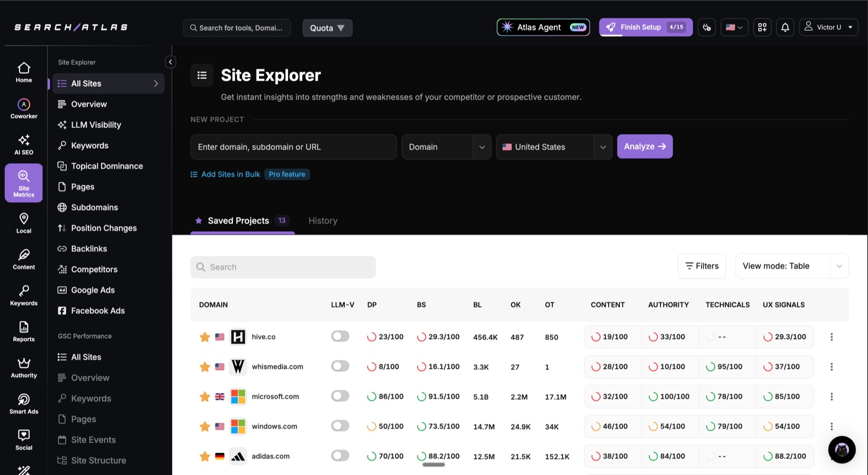This screenshot has height=475, width=868.
Task: Open the more options menu for whismedia.com
Action: (x=831, y=367)
